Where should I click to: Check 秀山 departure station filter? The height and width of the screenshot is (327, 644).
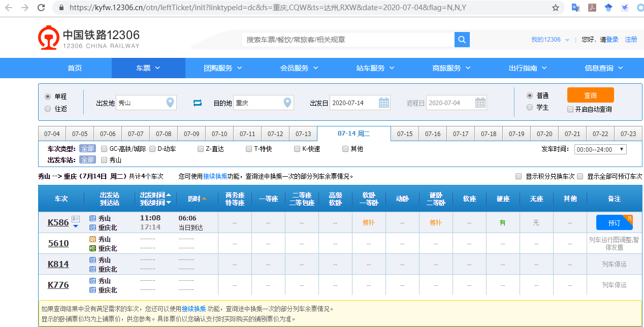coord(104,160)
